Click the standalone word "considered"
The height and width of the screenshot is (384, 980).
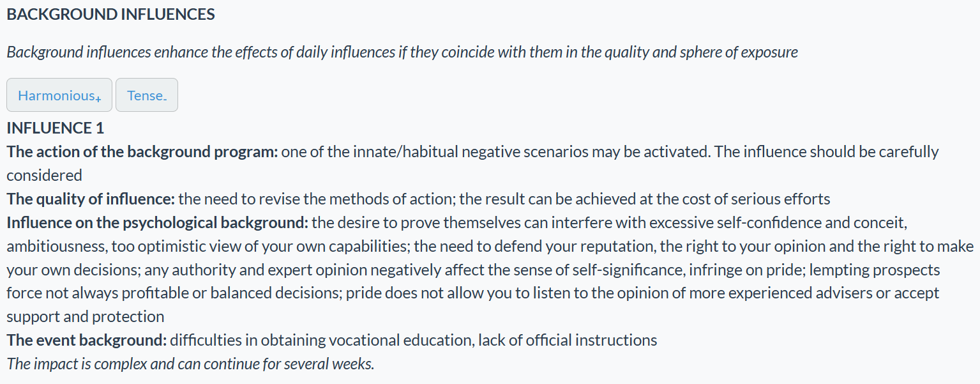(x=44, y=175)
